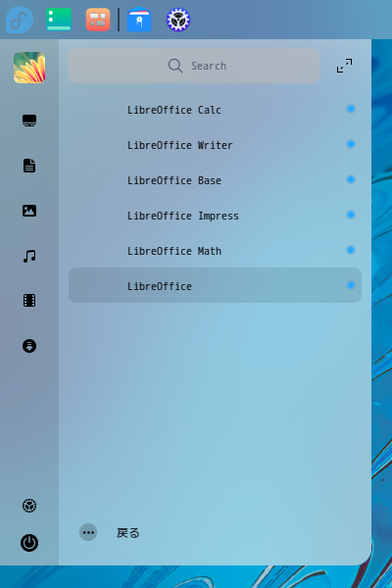Open the Downloads sidebar icon

pos(29,346)
